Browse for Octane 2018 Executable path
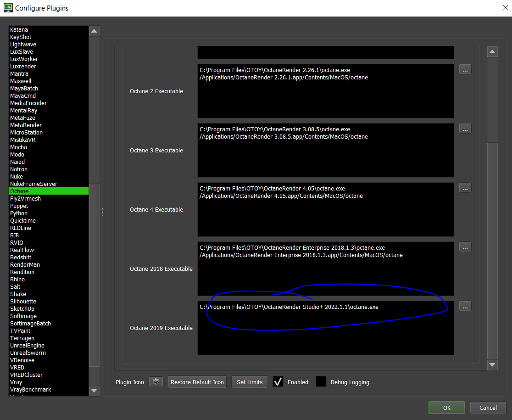512x420 pixels. [465, 247]
